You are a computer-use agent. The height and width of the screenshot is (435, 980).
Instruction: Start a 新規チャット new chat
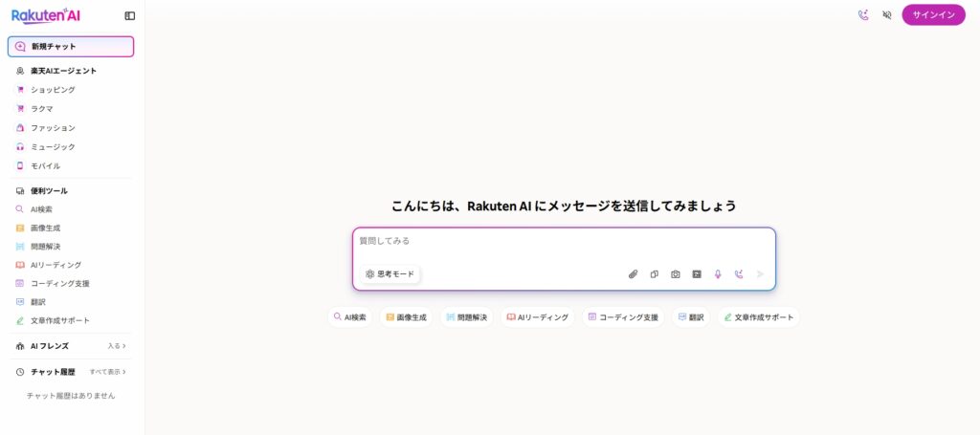71,46
